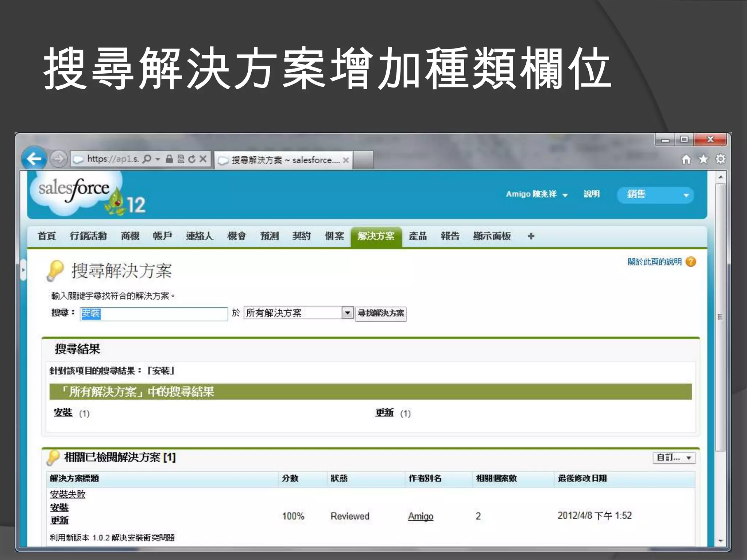Click the 2012/4/8 下午 1:52 date cell
The height and width of the screenshot is (560, 747).
[595, 516]
